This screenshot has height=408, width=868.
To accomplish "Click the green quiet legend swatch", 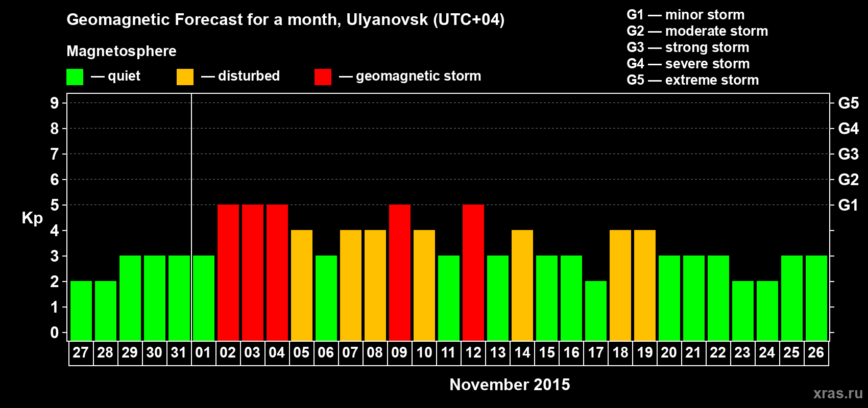I will [75, 77].
